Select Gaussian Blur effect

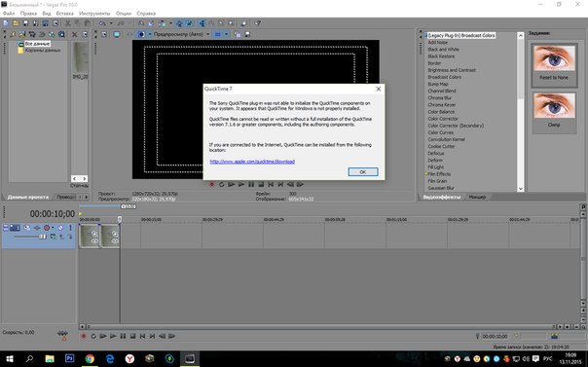tap(441, 188)
